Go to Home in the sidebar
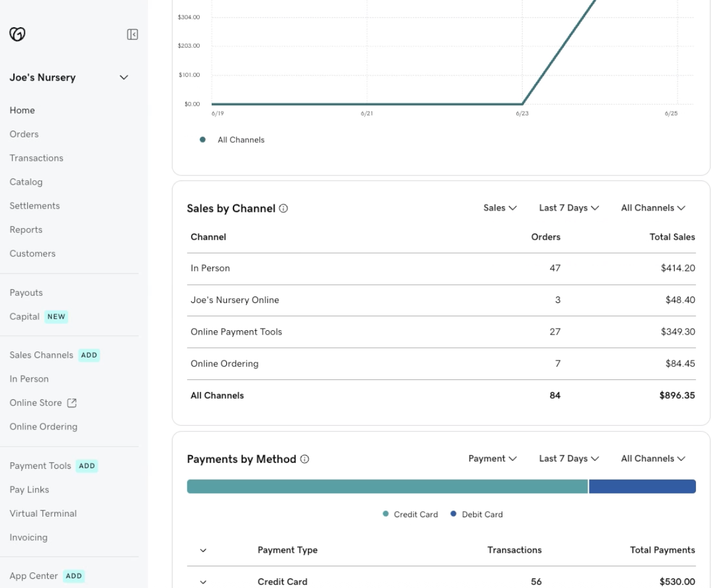 tap(22, 110)
